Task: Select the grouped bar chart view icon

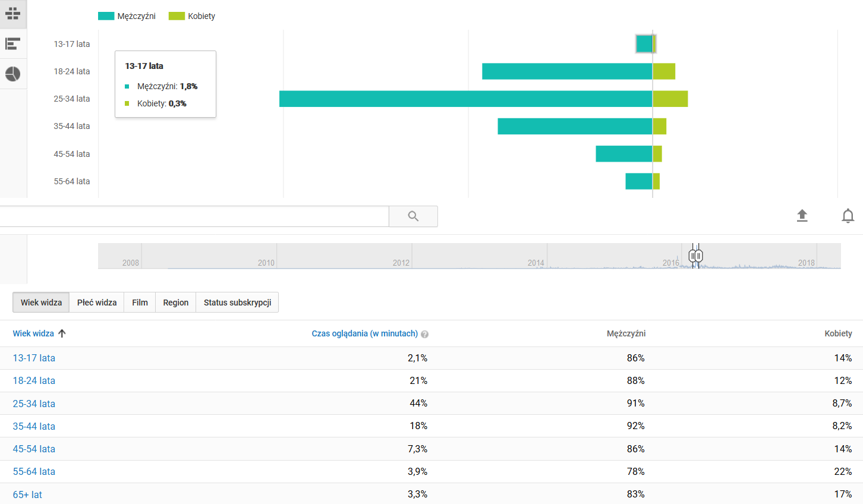Action: (13, 14)
